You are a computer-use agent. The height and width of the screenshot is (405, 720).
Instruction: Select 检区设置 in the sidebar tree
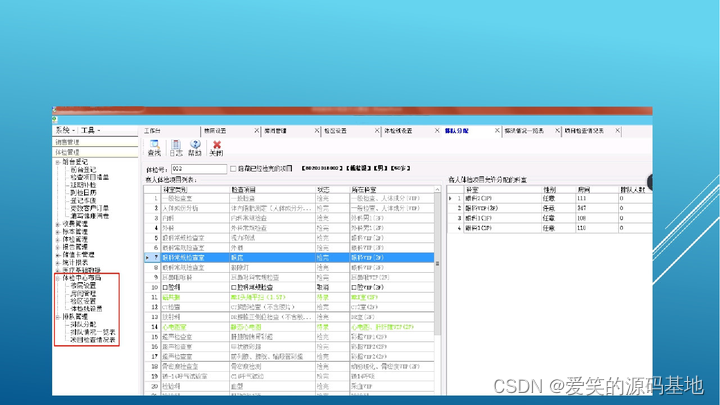83,301
